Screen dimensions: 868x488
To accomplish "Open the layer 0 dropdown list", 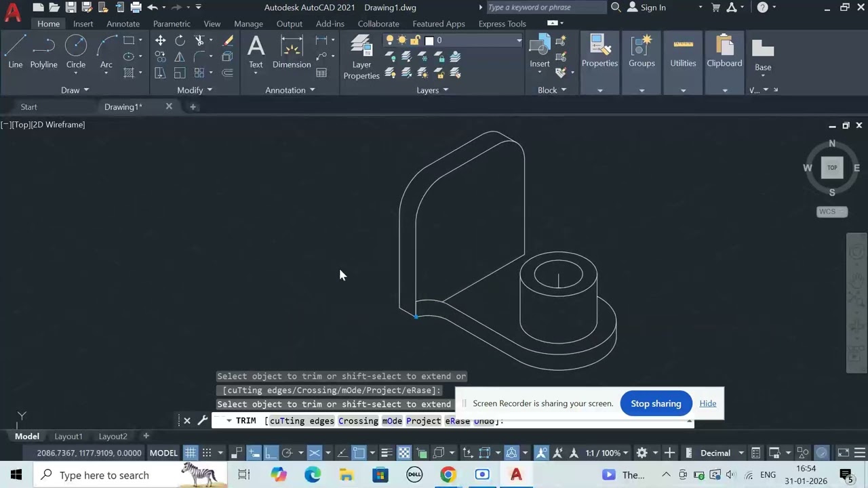I will [519, 41].
